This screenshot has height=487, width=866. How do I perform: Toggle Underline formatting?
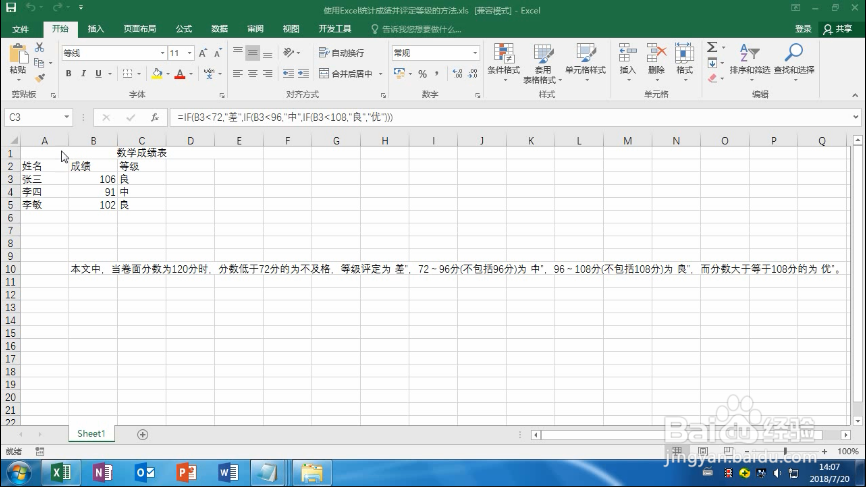98,73
